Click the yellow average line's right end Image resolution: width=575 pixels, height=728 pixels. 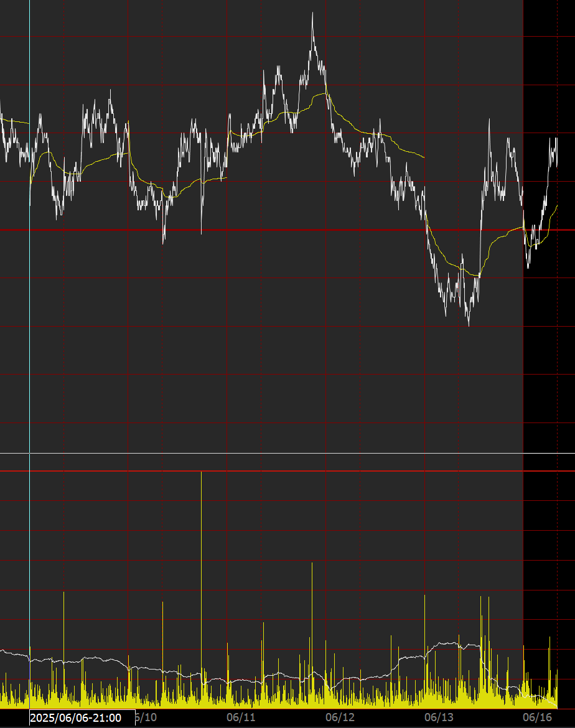click(x=556, y=205)
